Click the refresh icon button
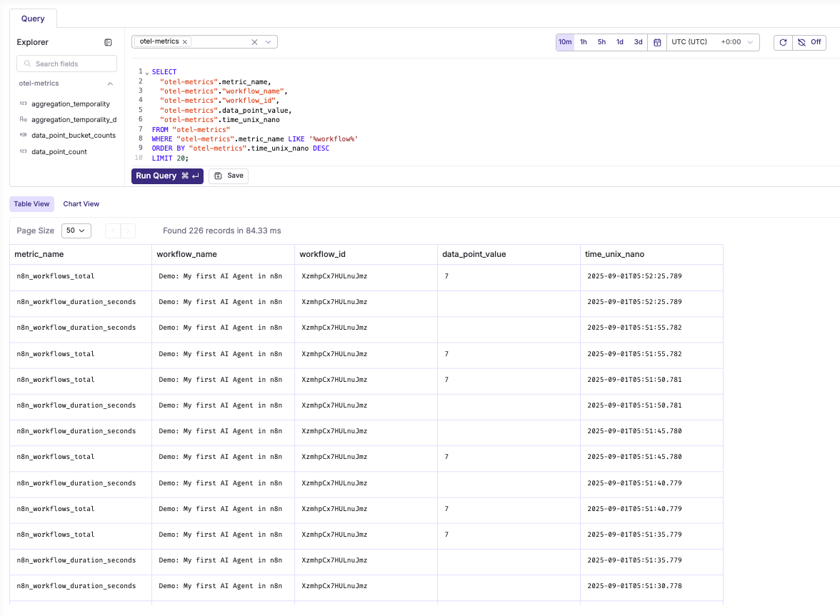 [x=783, y=42]
